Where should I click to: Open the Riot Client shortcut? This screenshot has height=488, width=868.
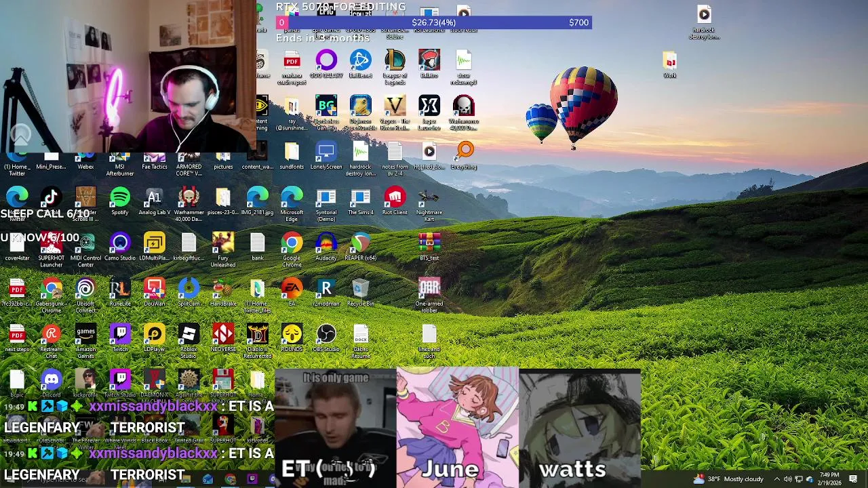pyautogui.click(x=395, y=202)
